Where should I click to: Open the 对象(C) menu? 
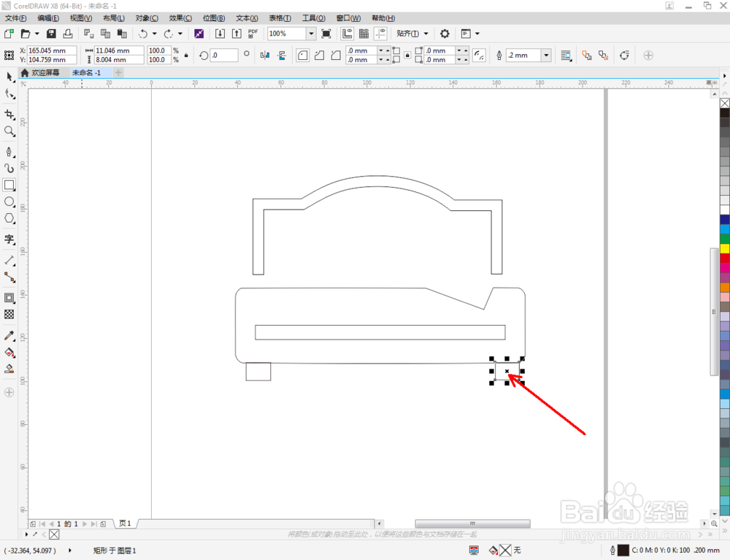[147, 18]
